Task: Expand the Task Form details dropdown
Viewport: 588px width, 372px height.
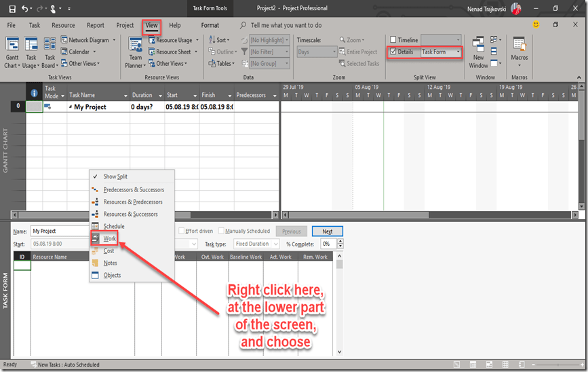Action: tap(458, 52)
